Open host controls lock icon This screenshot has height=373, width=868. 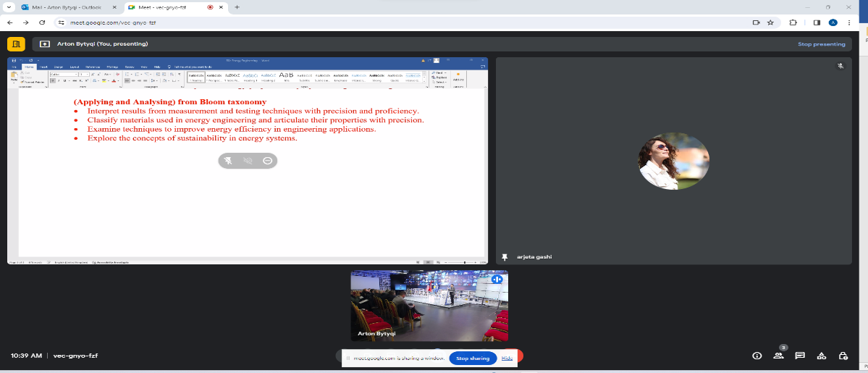click(x=843, y=356)
